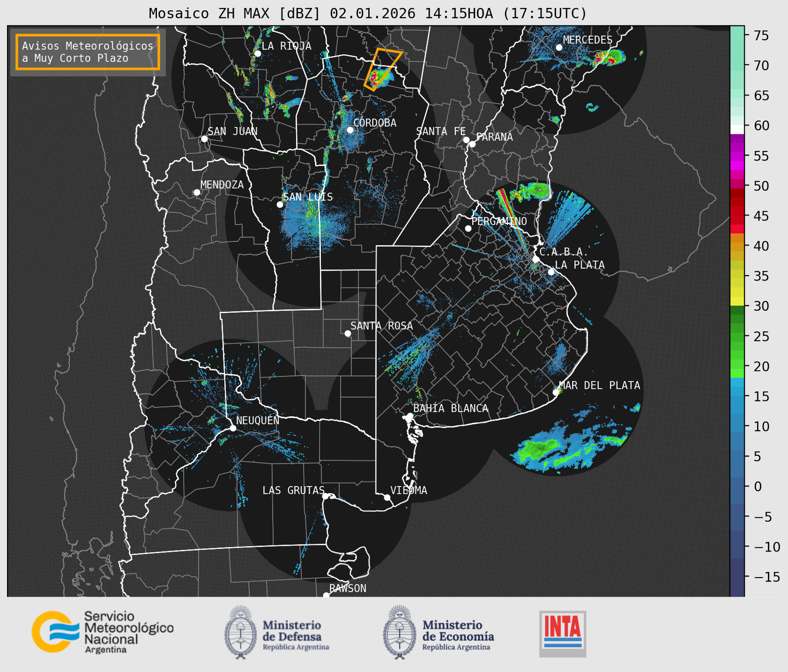Screen dimensions: 788x672
Task: Click the Servicio Meteorológico Nacional logo
Action: click(102, 632)
